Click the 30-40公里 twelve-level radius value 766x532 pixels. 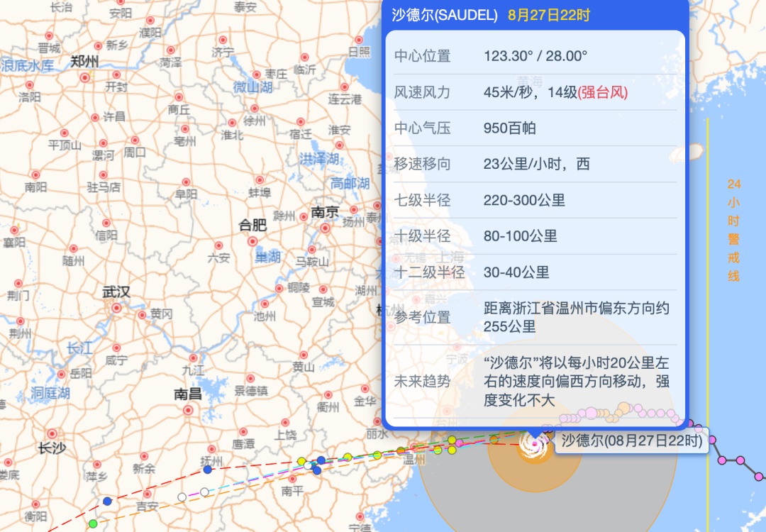(x=516, y=272)
